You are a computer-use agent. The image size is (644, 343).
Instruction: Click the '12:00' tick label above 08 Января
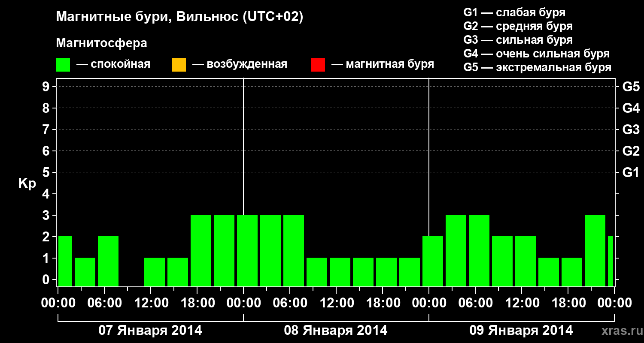click(x=336, y=303)
